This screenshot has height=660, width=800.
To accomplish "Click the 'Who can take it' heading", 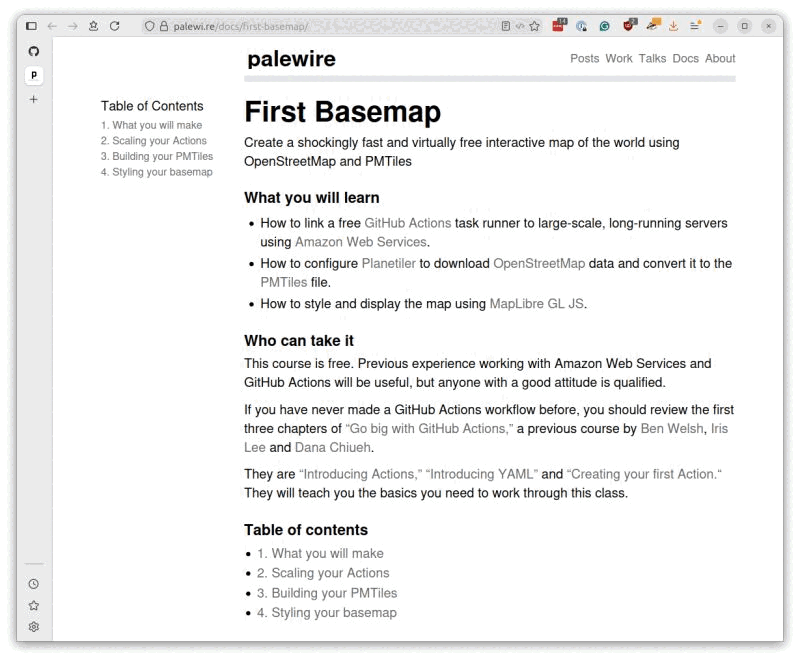I will pyautogui.click(x=299, y=340).
